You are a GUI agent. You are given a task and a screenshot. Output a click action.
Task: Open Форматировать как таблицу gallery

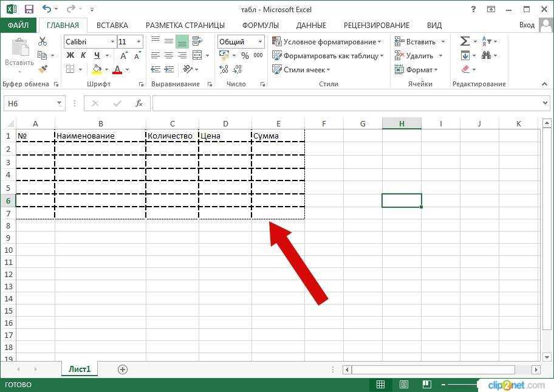pos(328,56)
